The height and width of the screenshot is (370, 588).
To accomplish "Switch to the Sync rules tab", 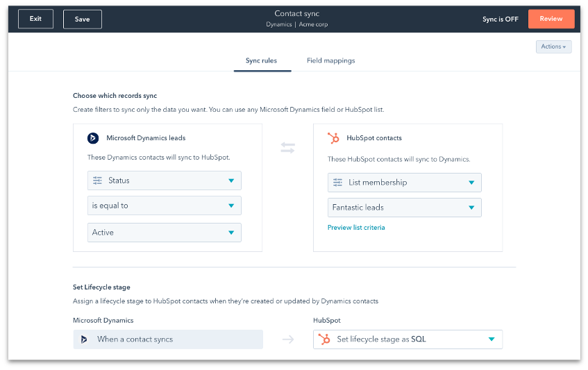I will point(262,60).
